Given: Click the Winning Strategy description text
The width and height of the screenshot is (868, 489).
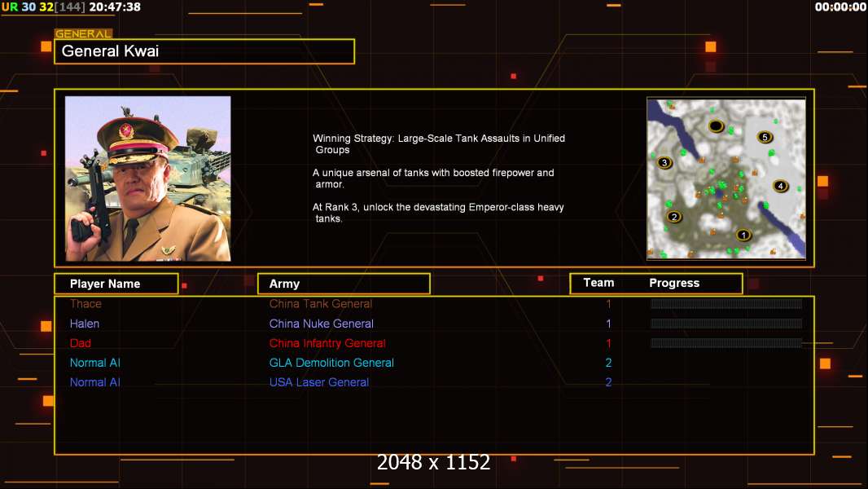Looking at the screenshot, I should click(439, 144).
